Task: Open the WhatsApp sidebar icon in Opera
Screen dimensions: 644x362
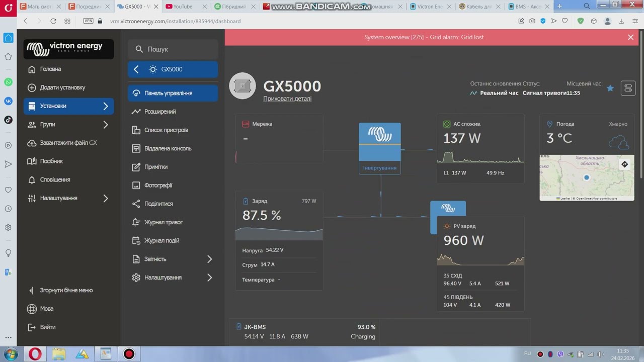Action: pyautogui.click(x=8, y=82)
